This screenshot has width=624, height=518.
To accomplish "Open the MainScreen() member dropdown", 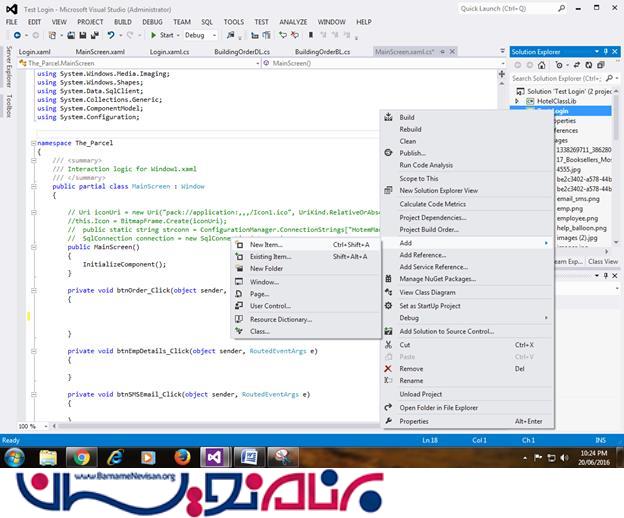I will tap(503, 63).
